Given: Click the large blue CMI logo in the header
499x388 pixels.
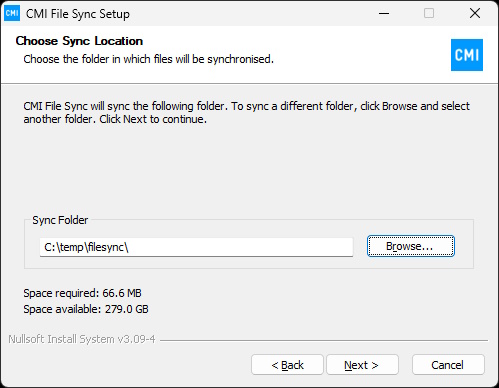Looking at the screenshot, I should click(467, 55).
